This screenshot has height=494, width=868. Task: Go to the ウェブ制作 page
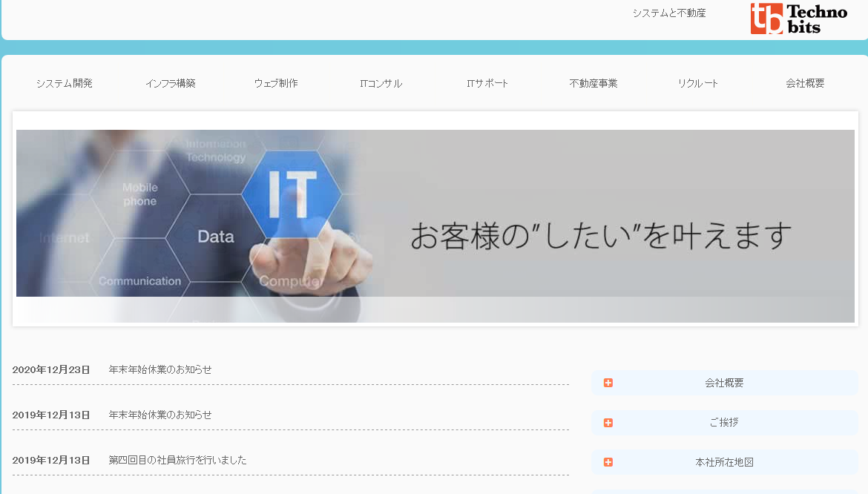(x=276, y=83)
